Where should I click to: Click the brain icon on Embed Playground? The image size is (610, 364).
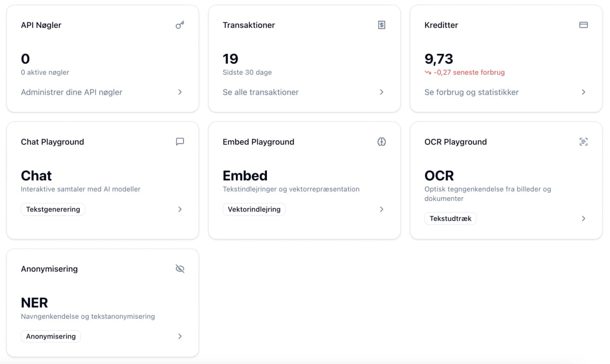(x=382, y=142)
